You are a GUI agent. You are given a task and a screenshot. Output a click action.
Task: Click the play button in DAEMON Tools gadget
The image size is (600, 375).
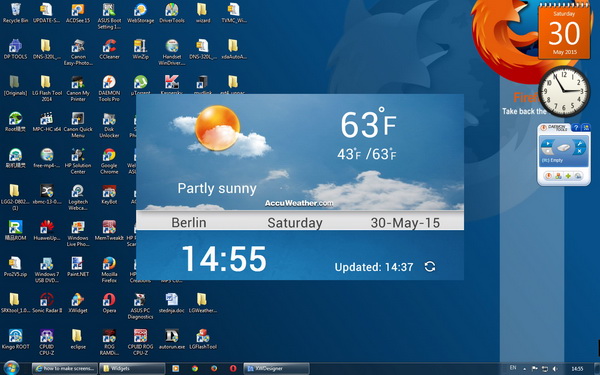click(x=548, y=143)
